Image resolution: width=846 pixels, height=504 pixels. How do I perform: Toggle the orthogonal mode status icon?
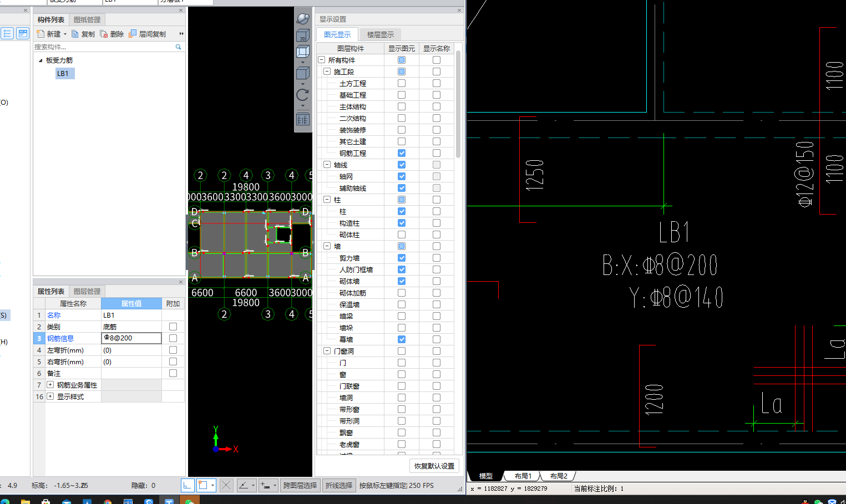(188, 485)
